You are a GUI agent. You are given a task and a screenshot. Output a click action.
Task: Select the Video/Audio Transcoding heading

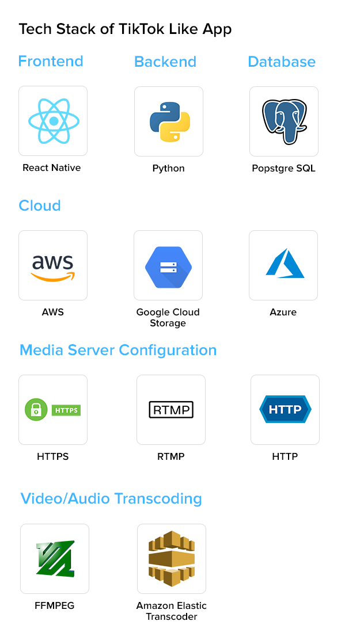click(x=111, y=498)
